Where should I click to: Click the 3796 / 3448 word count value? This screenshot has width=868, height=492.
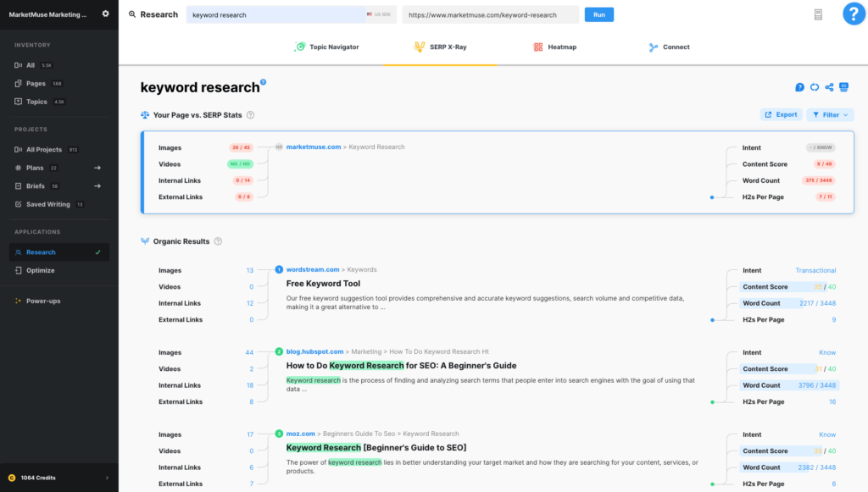click(817, 385)
